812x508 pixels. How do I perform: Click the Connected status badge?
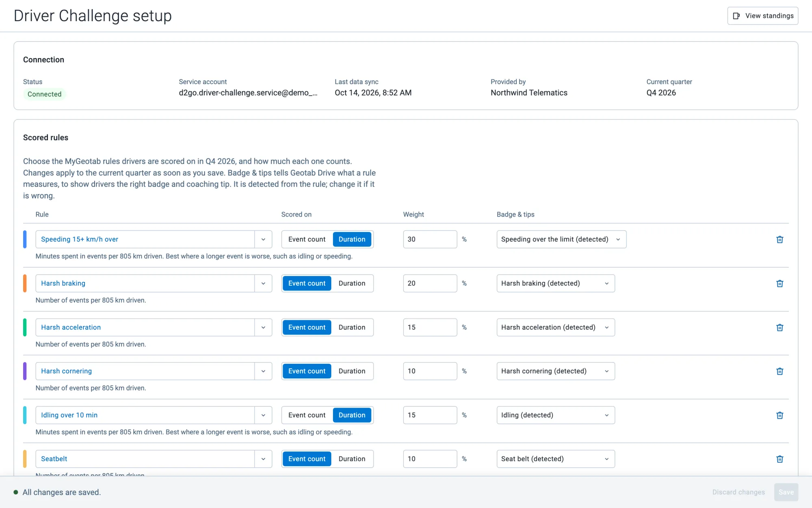44,94
